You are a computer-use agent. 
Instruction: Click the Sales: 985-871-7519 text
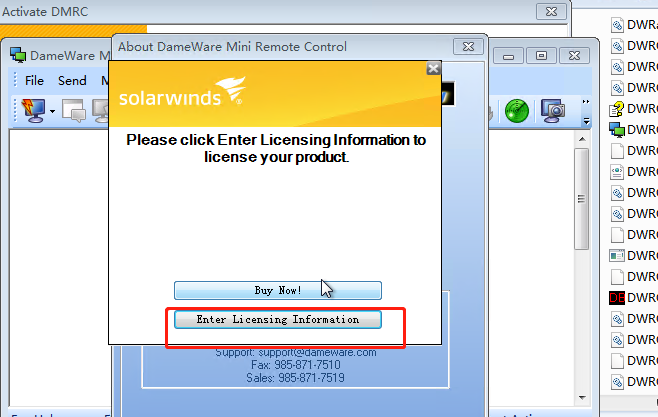point(295,378)
